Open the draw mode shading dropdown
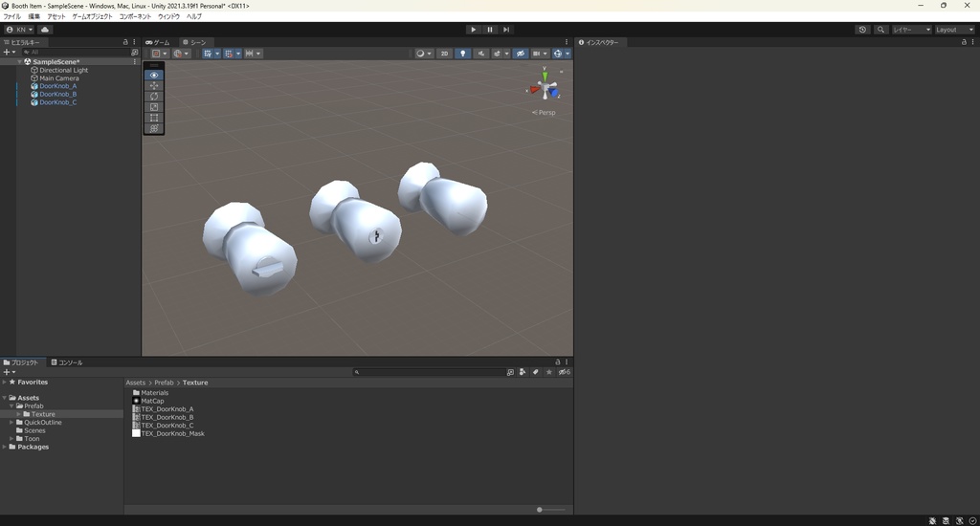This screenshot has height=526, width=980. (424, 54)
